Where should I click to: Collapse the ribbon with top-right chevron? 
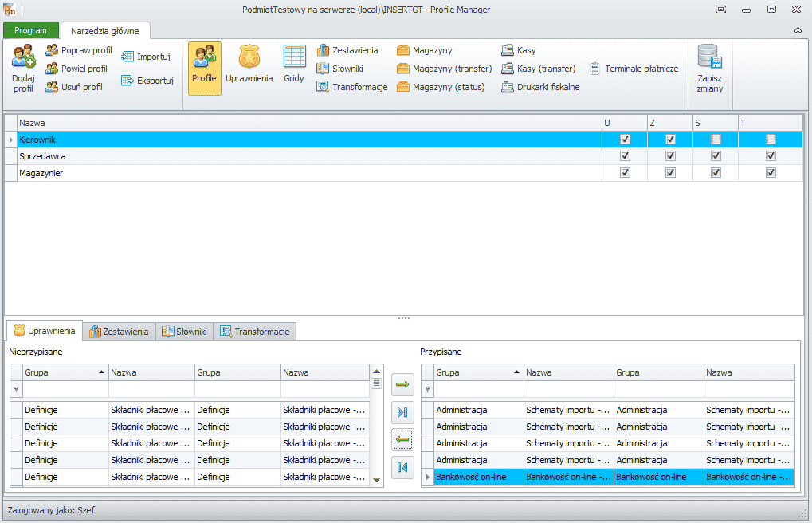point(798,30)
